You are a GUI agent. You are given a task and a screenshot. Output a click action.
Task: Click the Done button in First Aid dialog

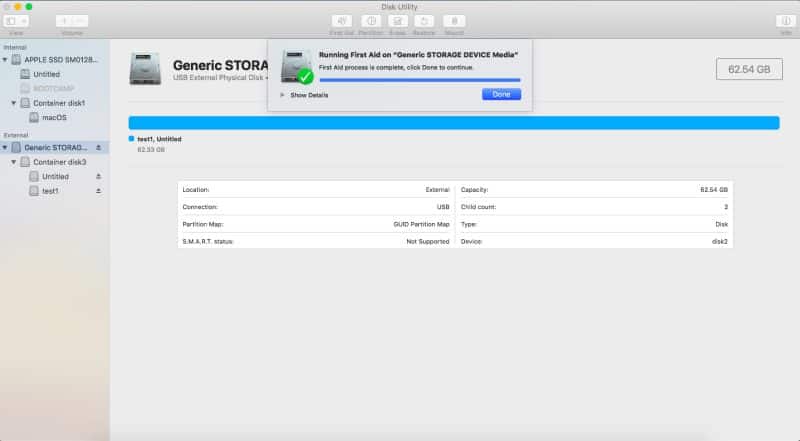click(x=501, y=94)
